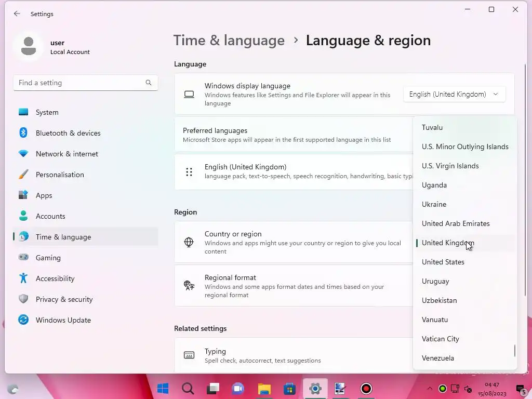Select United States in country list
Screen dimensions: 532x399
coord(465,262)
